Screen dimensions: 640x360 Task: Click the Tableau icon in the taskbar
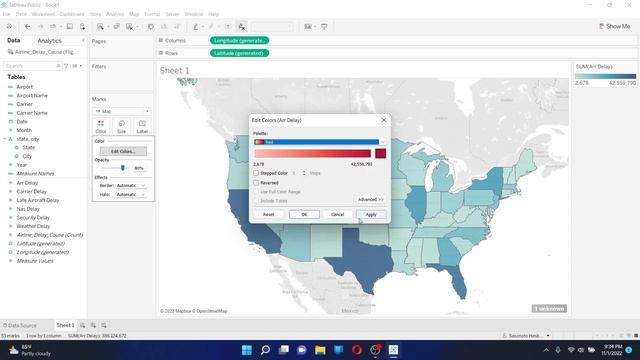pos(393,350)
